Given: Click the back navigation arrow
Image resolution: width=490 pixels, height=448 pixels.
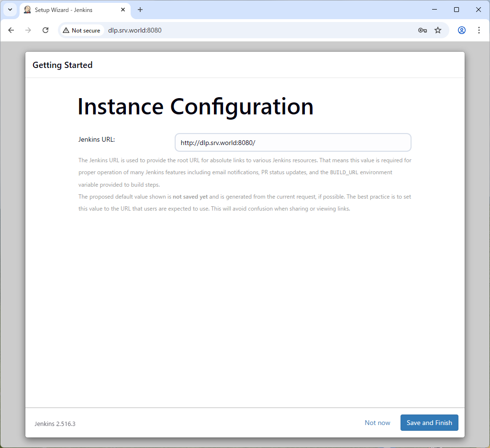Looking at the screenshot, I should [11, 30].
